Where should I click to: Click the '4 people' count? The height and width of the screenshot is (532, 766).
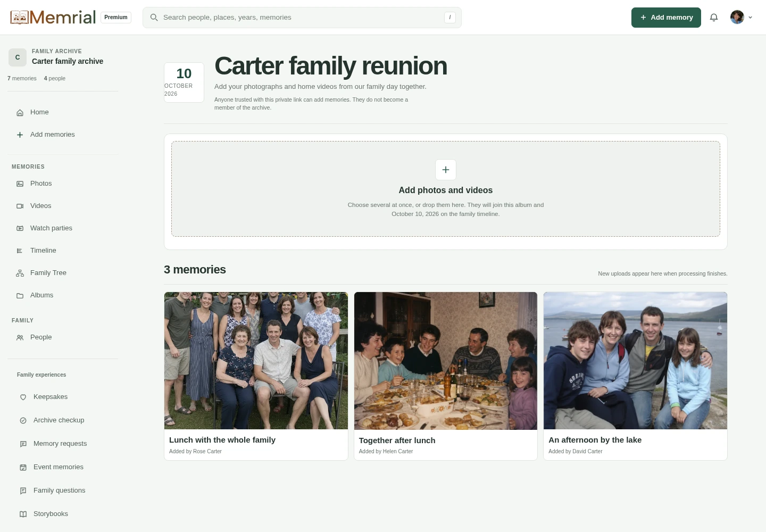coord(55,78)
